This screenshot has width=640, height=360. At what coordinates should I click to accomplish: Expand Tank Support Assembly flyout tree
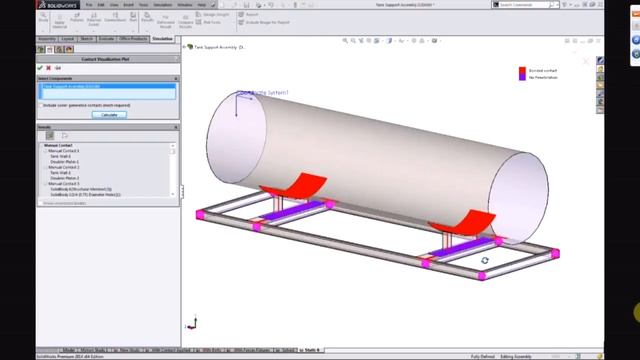184,47
